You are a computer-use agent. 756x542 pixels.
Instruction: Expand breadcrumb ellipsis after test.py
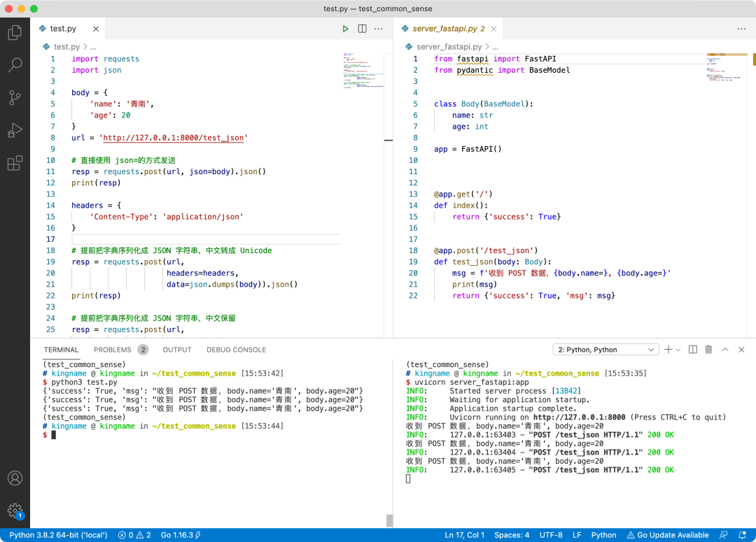[x=93, y=47]
